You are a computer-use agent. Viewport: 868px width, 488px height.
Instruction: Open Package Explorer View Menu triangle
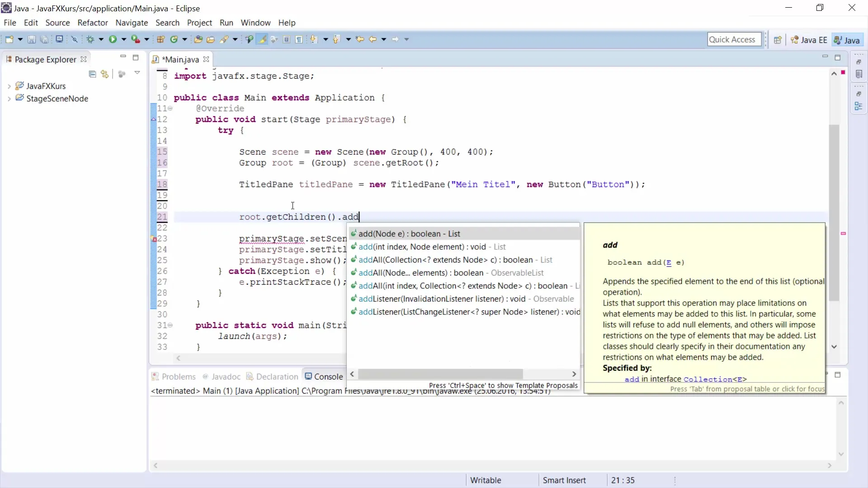(x=137, y=73)
